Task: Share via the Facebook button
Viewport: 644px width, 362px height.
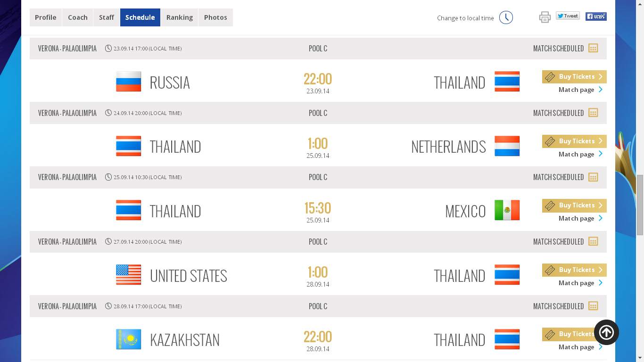Action: tap(596, 16)
